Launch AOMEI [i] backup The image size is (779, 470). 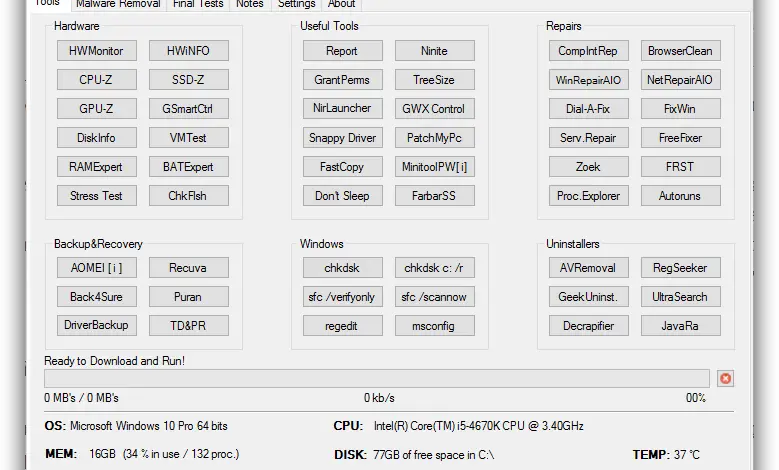point(96,268)
